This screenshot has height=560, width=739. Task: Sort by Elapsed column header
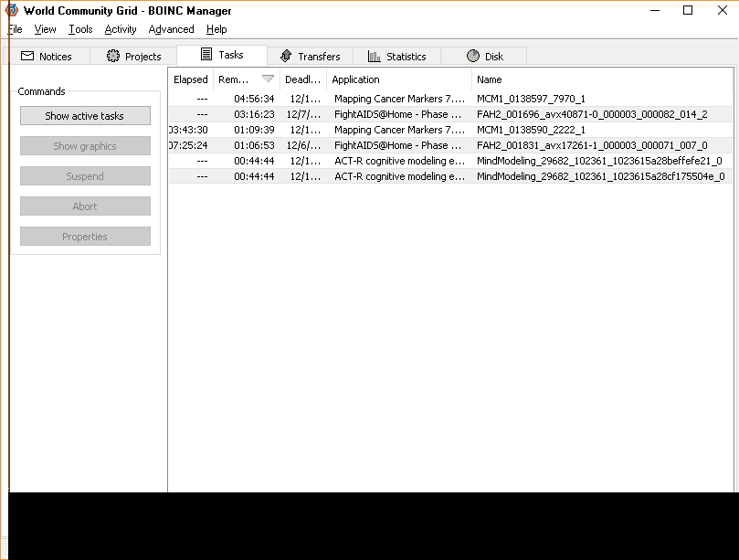point(191,79)
